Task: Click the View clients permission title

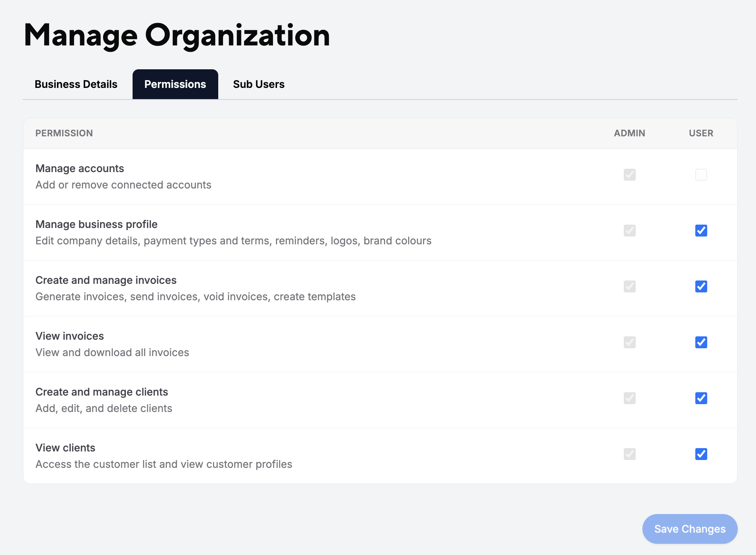Action: 65,448
